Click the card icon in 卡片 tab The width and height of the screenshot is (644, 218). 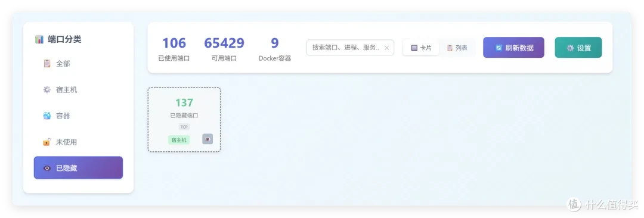(x=414, y=48)
